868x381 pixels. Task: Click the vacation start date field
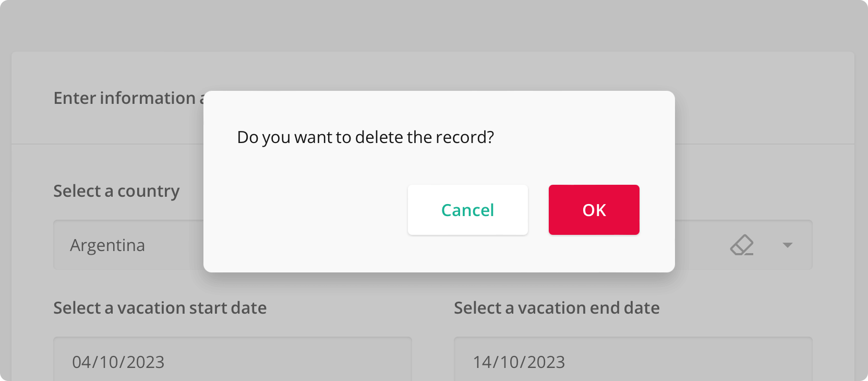tap(232, 361)
